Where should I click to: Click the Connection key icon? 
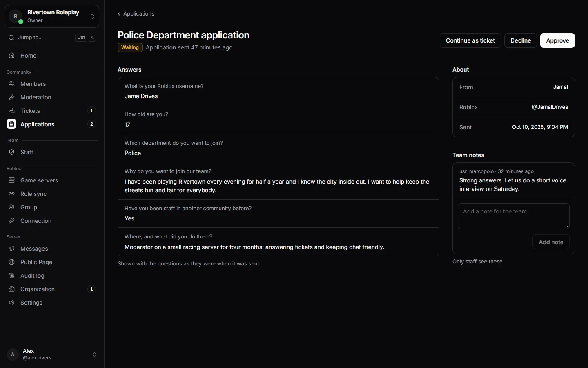tap(12, 221)
